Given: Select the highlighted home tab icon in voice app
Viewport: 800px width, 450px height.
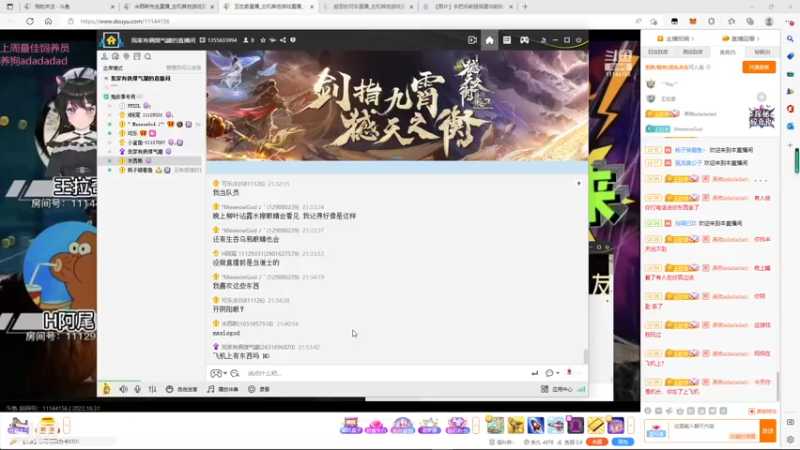Looking at the screenshot, I should 489,40.
